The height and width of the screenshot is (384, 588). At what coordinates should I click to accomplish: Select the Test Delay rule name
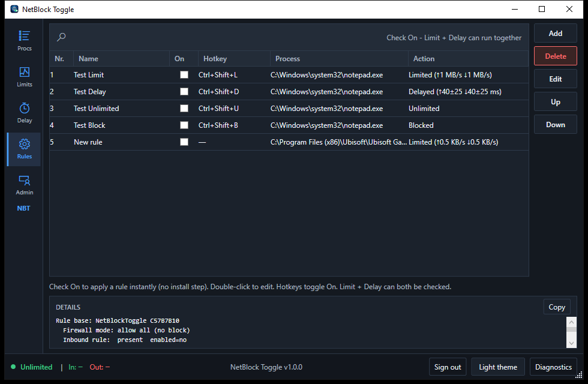click(89, 91)
